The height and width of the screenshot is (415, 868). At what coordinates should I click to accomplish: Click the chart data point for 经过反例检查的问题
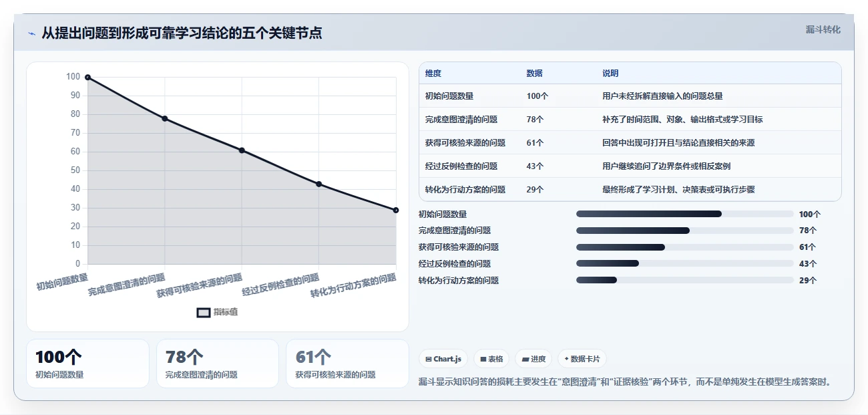click(318, 184)
